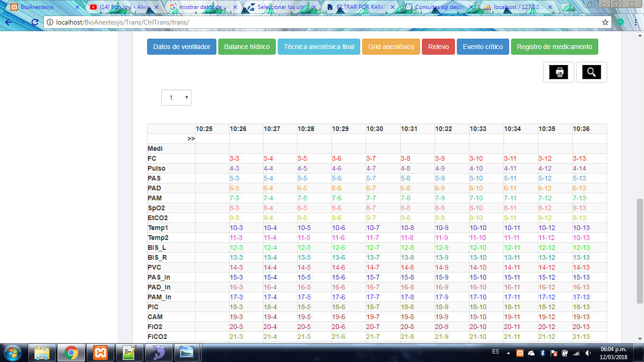The width and height of the screenshot is (644, 362).
Task: Click the network signal tray icon
Action: coord(577,353)
